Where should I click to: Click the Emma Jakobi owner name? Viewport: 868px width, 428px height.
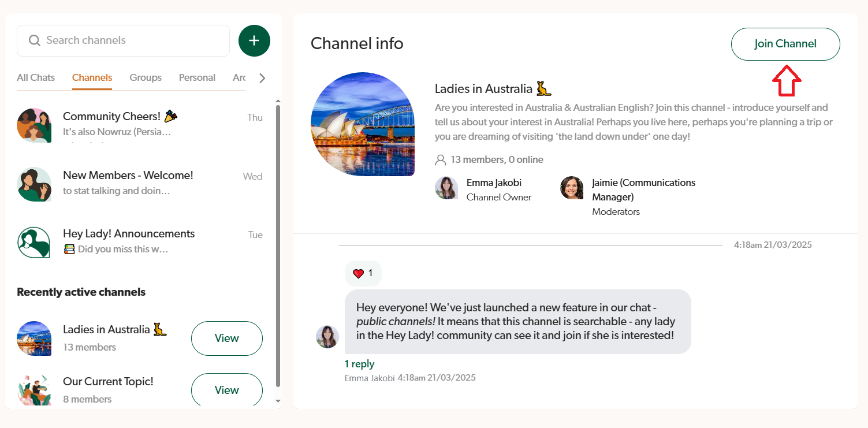[494, 183]
